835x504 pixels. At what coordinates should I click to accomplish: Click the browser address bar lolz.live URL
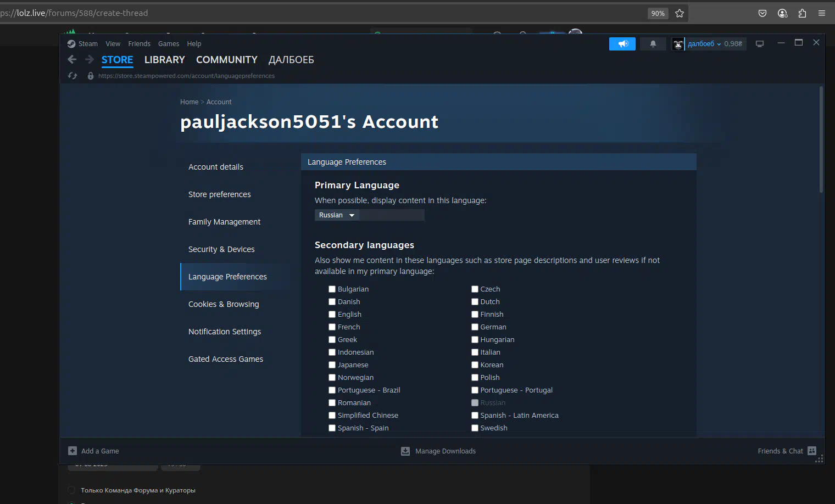click(74, 13)
